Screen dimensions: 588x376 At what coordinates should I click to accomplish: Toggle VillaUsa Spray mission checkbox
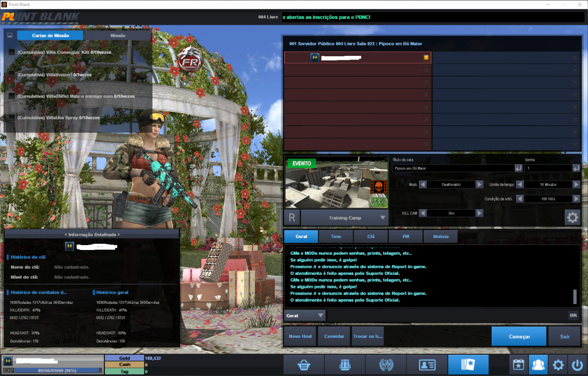(x=12, y=117)
